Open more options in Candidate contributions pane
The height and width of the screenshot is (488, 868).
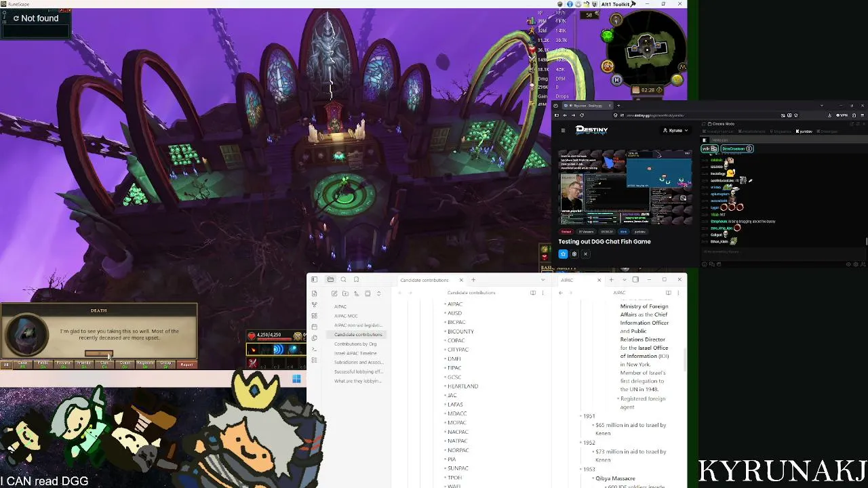point(542,293)
